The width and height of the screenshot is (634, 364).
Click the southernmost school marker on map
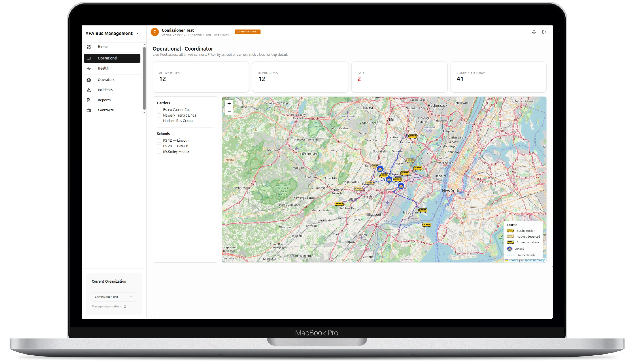click(401, 186)
